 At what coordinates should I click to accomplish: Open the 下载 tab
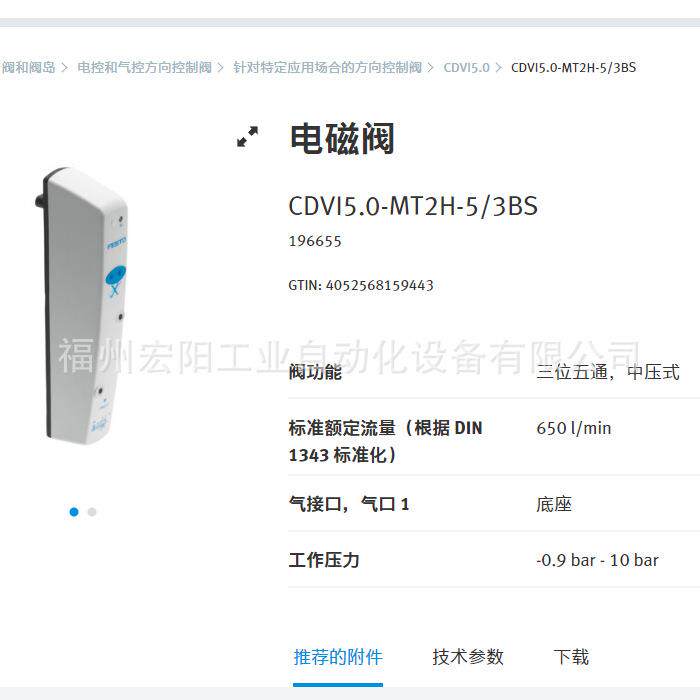tap(571, 657)
